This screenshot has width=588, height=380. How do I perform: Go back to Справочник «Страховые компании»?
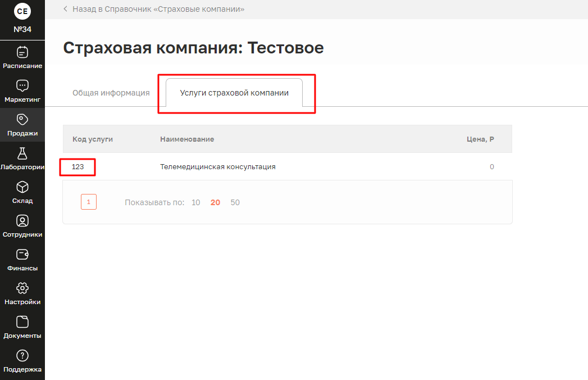click(x=158, y=9)
